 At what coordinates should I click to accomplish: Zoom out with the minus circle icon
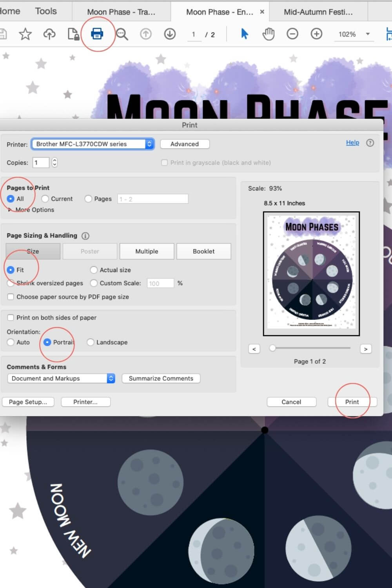coord(292,34)
